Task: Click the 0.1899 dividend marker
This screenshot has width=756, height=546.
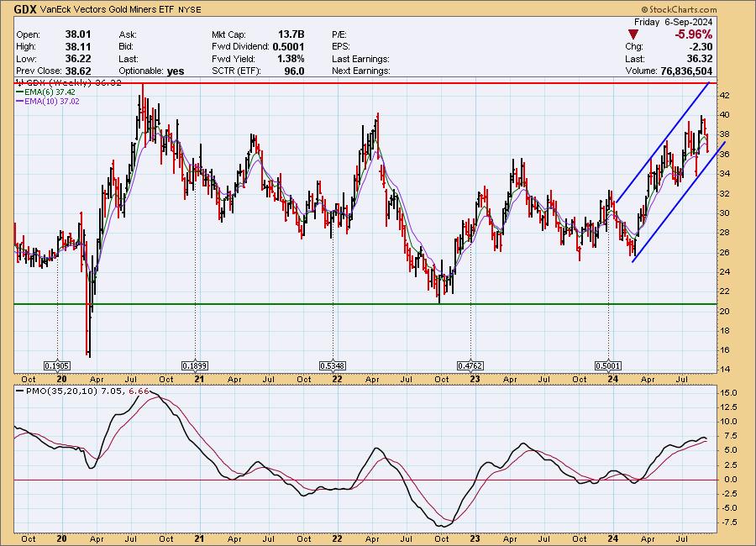Action: click(x=195, y=366)
